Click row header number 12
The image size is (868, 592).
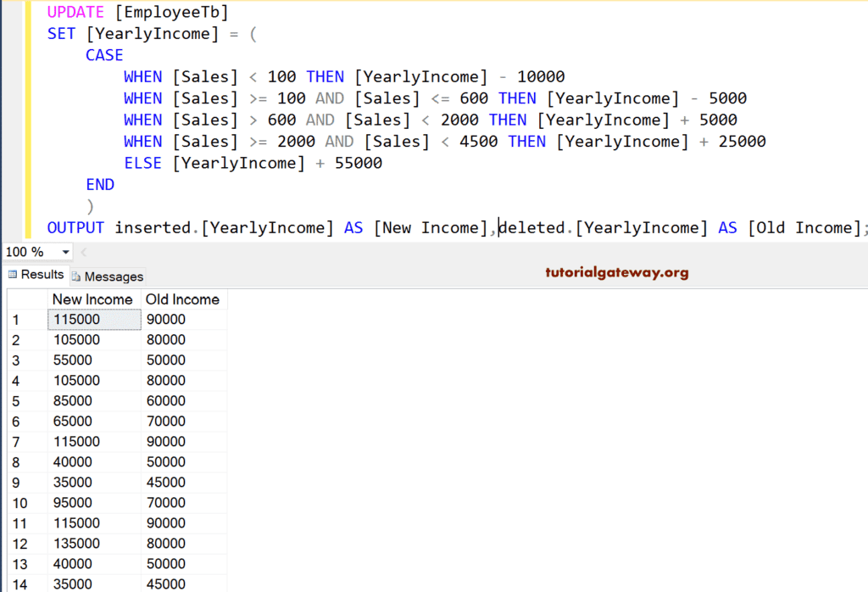click(x=27, y=544)
